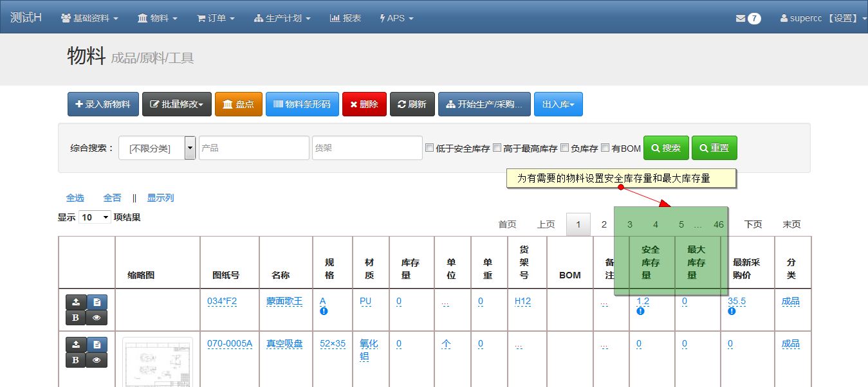This screenshot has height=387, width=868.
Task: Click info icon under price 35.5
Action: coord(732,311)
